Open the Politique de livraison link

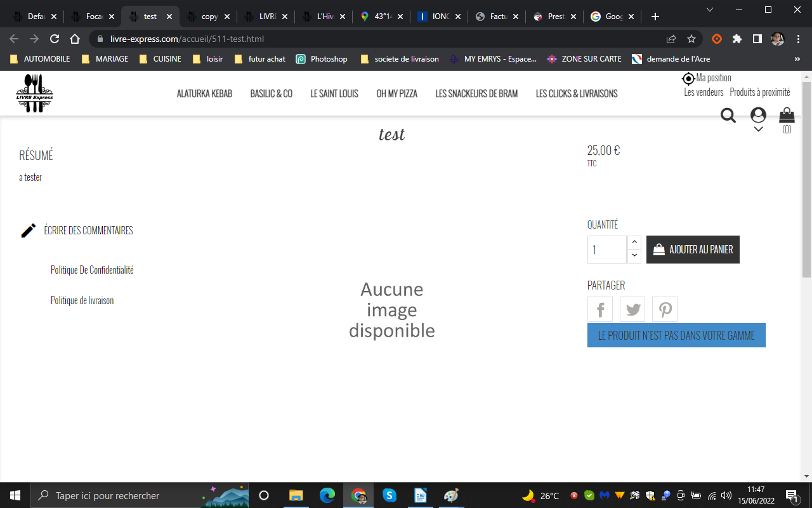pos(82,300)
